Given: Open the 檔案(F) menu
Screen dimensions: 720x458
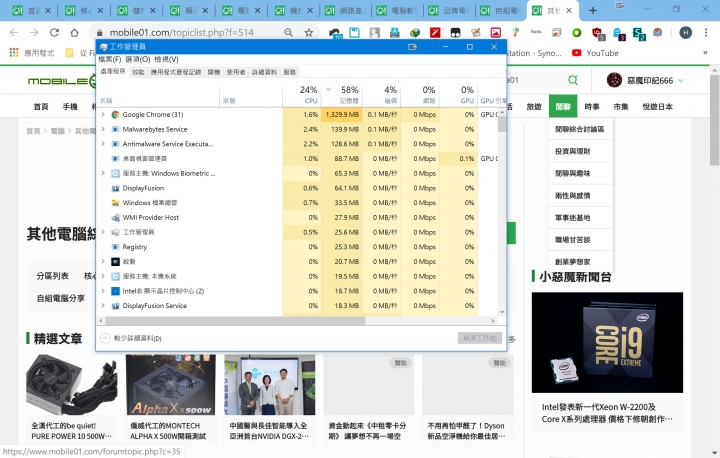Looking at the screenshot, I should [110, 59].
